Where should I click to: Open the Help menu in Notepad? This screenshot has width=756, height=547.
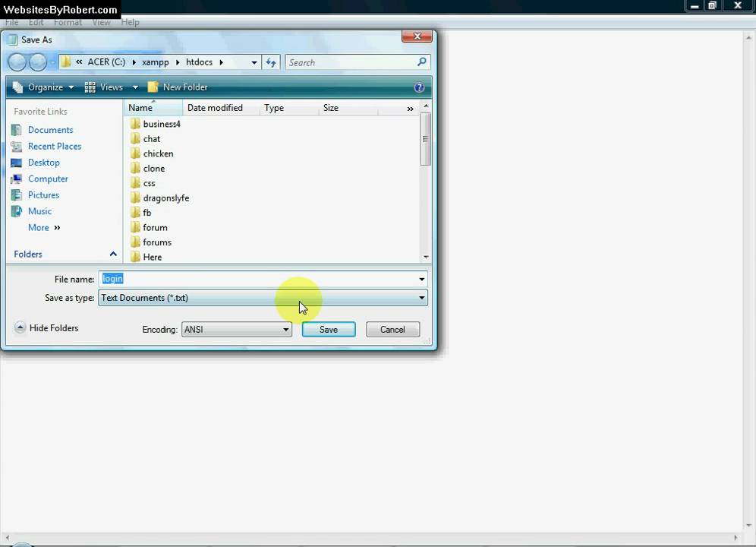click(x=130, y=22)
